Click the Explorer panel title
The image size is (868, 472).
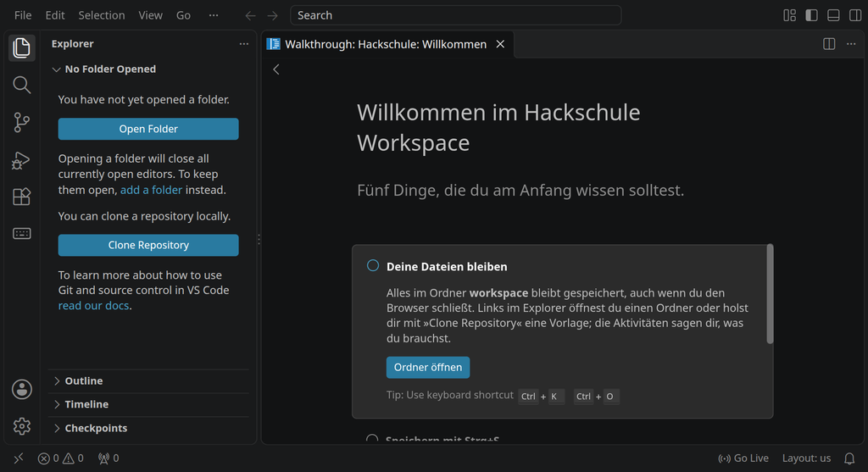[73, 44]
